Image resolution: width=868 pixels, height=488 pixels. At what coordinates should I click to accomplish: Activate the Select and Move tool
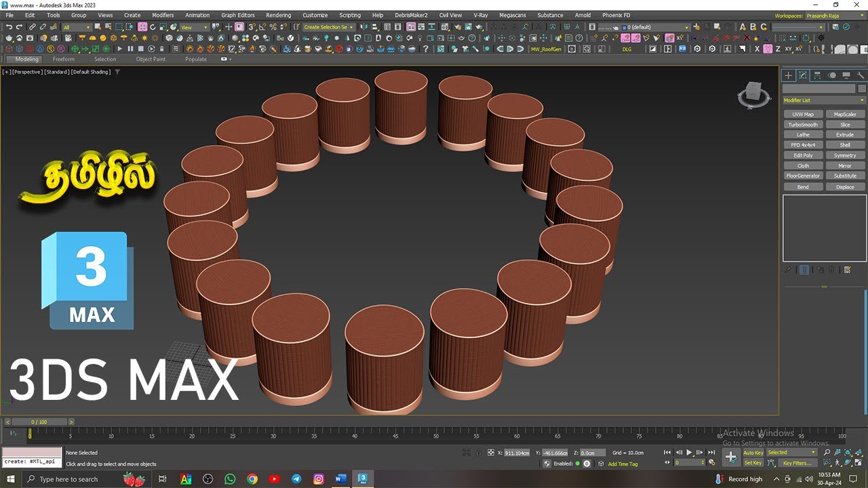click(x=142, y=27)
